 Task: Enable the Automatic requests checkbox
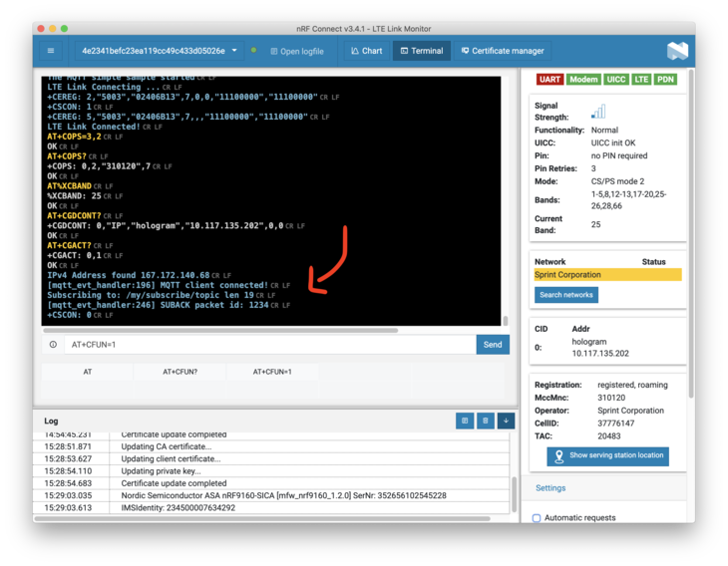pos(537,518)
